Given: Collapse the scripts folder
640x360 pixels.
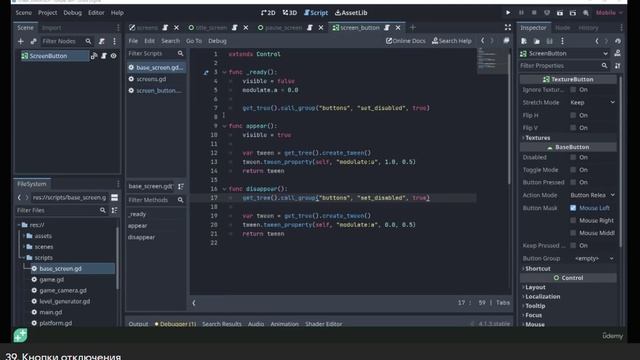Looking at the screenshot, I should coord(24,258).
